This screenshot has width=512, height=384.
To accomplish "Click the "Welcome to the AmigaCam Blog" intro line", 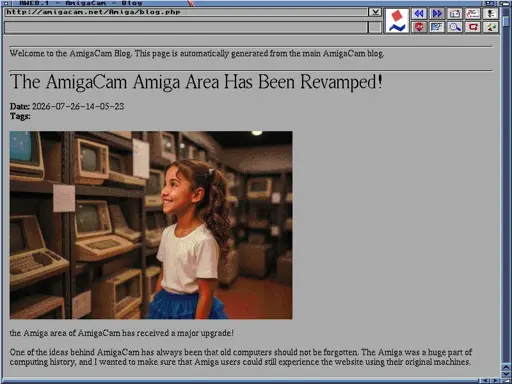I will (x=197, y=54).
